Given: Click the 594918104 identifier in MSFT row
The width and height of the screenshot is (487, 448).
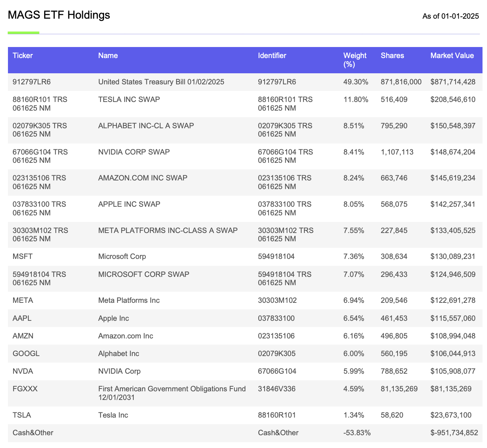Looking at the screenshot, I should pyautogui.click(x=276, y=256).
